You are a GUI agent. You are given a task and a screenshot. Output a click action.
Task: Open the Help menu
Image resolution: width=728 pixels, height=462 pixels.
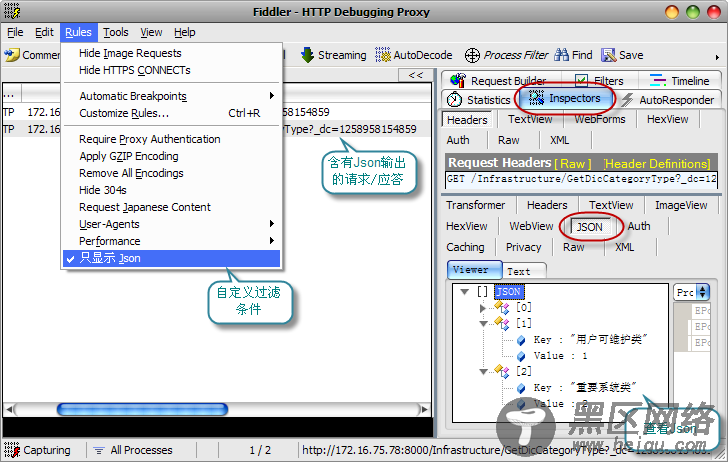(x=185, y=32)
